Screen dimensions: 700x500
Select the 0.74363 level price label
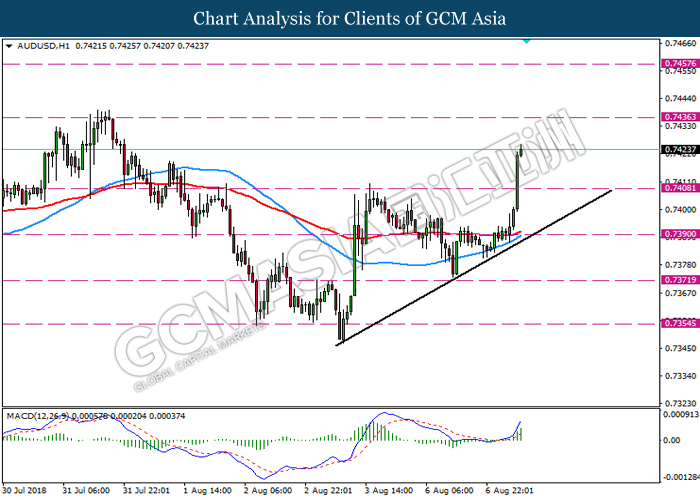click(x=680, y=117)
